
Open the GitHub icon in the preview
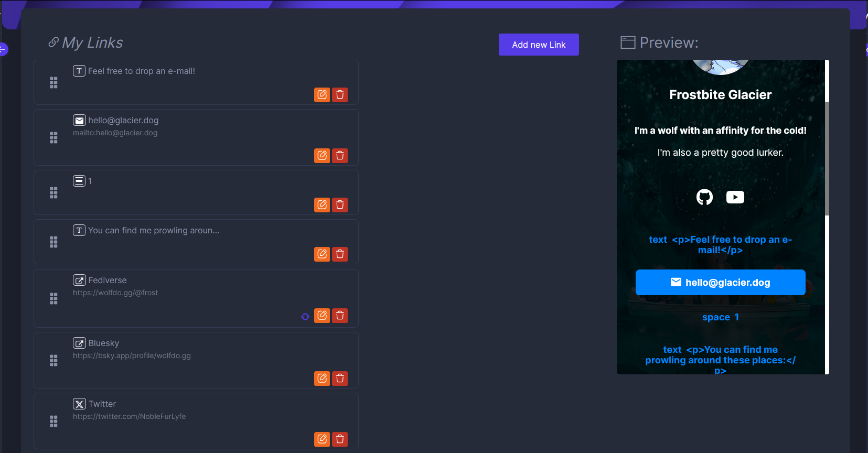[704, 197]
